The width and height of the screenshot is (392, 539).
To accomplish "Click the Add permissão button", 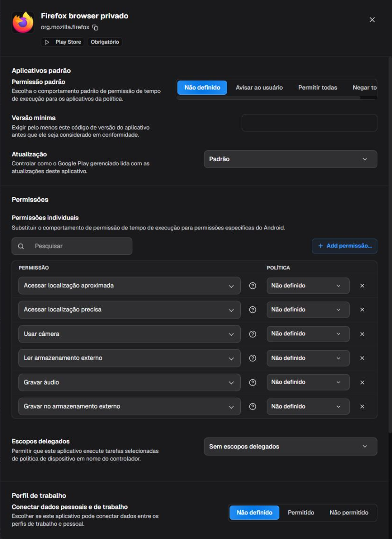I will (x=344, y=246).
